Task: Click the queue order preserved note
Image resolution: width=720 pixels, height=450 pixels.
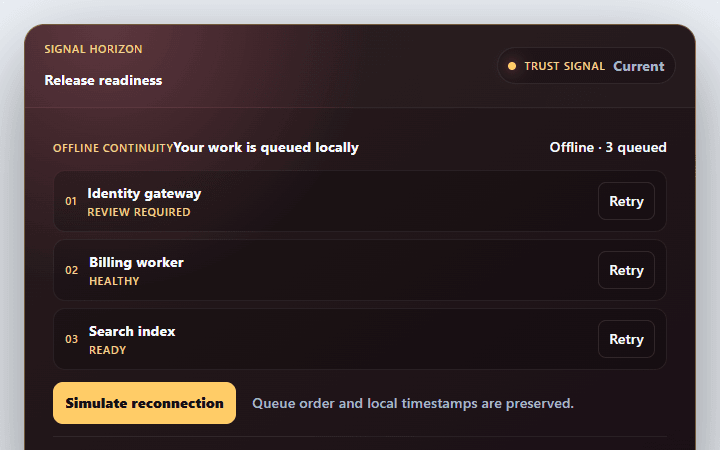Action: point(413,403)
